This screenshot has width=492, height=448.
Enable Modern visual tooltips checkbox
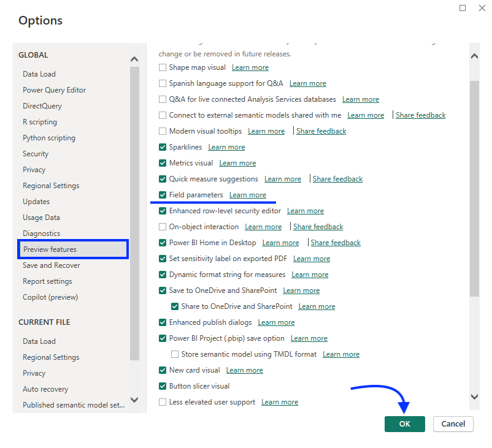pos(162,131)
